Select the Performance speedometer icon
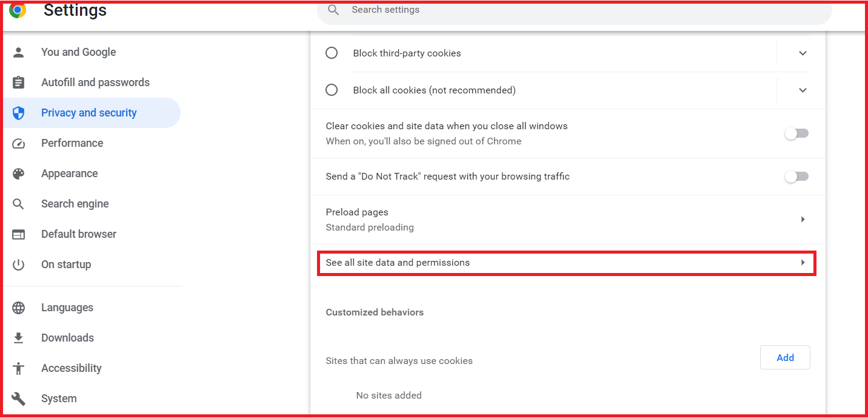868x418 pixels. tap(19, 143)
